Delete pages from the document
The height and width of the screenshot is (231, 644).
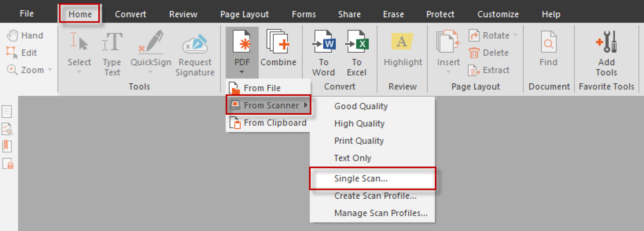pos(488,53)
